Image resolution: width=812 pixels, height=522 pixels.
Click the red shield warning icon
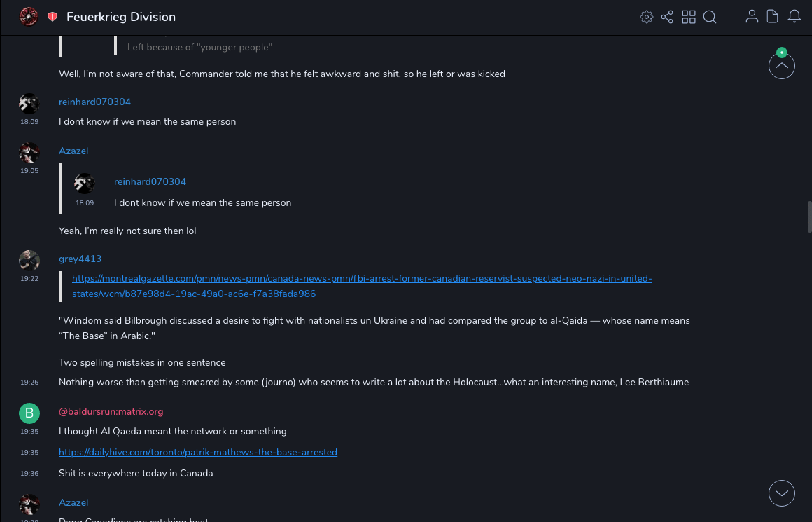point(52,17)
